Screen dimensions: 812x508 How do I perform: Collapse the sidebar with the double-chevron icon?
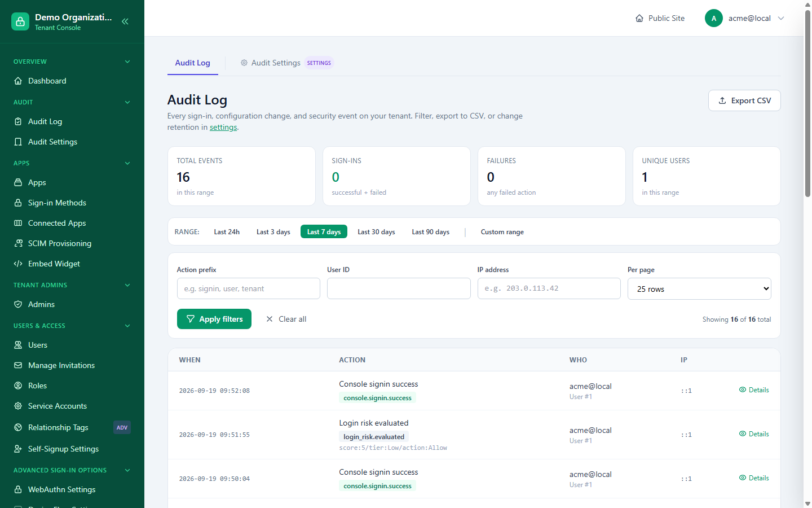pos(125,21)
